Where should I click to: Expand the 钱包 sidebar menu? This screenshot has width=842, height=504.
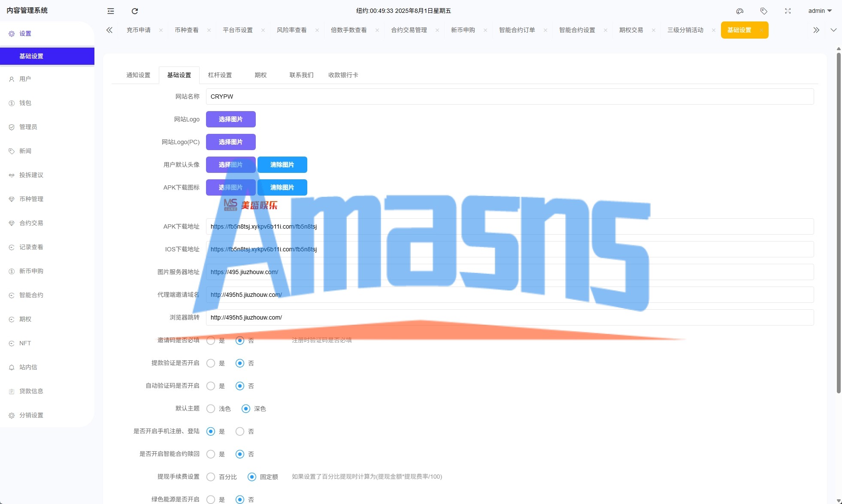click(47, 103)
